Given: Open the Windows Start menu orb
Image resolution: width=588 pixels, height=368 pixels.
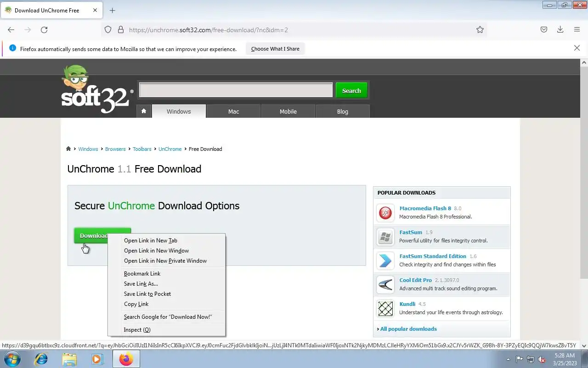Looking at the screenshot, I should 12,359.
